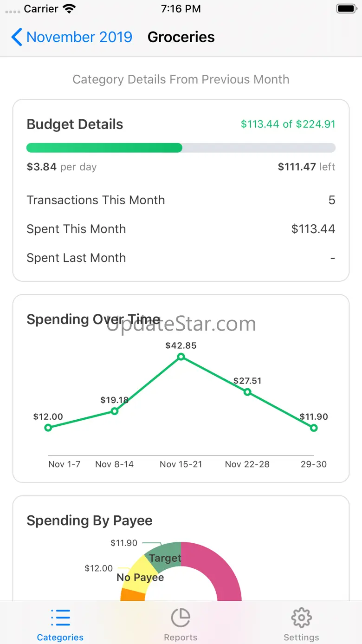Go back to November 2019

tap(79, 37)
